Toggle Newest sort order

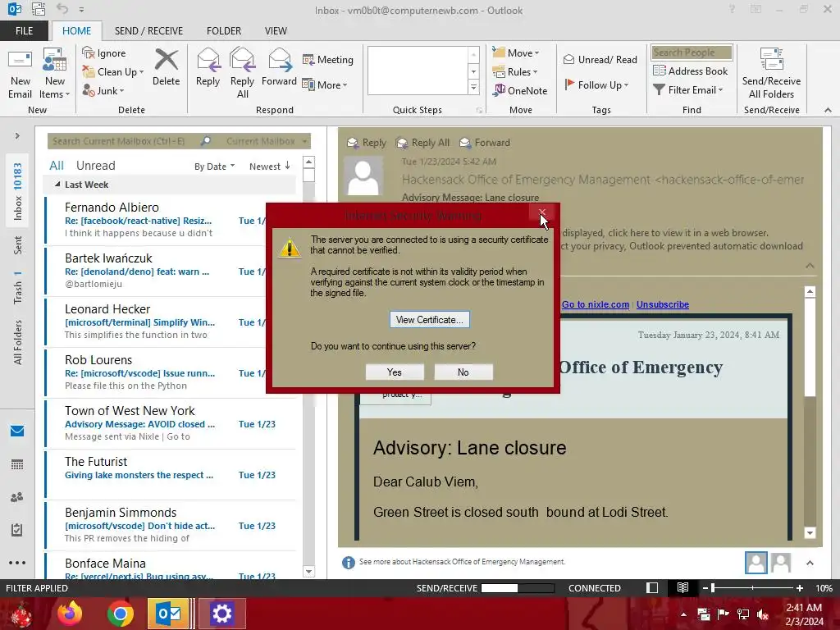[x=269, y=166]
